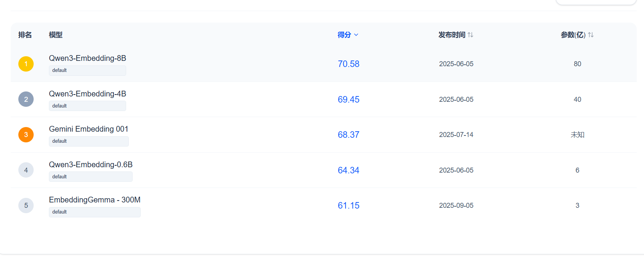The width and height of the screenshot is (644, 261).
Task: Click release date 2025-09-05
Action: 456,206
